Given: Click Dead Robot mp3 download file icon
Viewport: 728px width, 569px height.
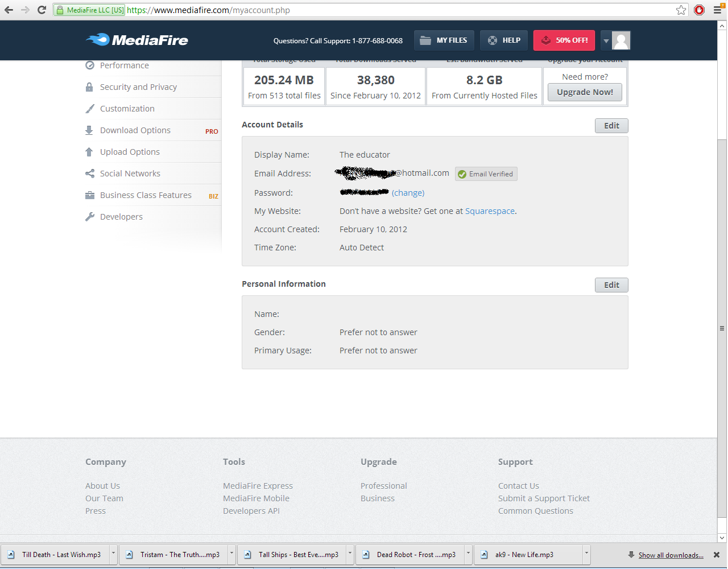Looking at the screenshot, I should click(x=366, y=555).
